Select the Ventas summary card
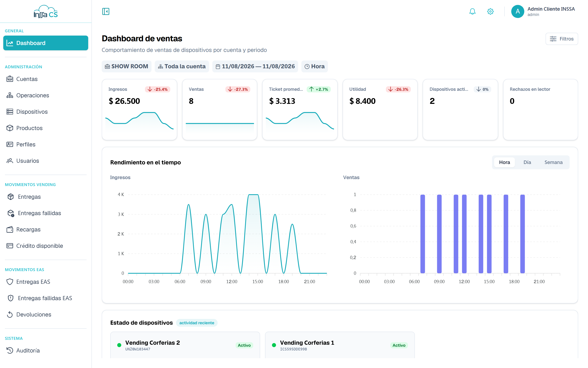 pos(220,110)
